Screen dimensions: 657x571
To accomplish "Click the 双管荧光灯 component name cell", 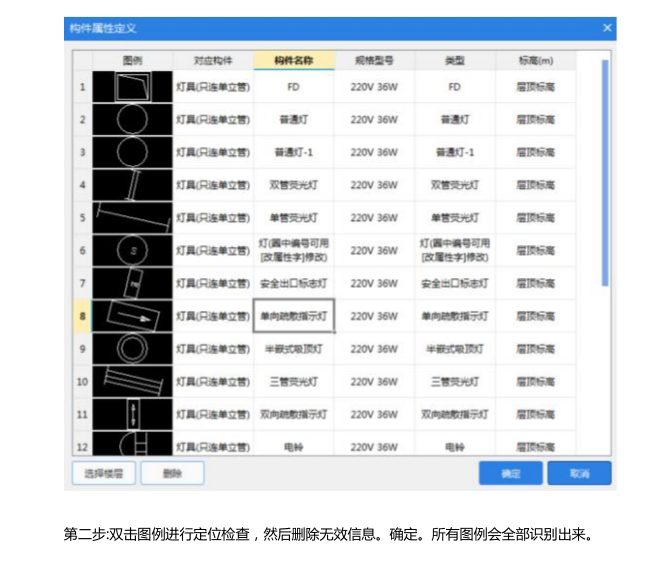I will point(294,185).
